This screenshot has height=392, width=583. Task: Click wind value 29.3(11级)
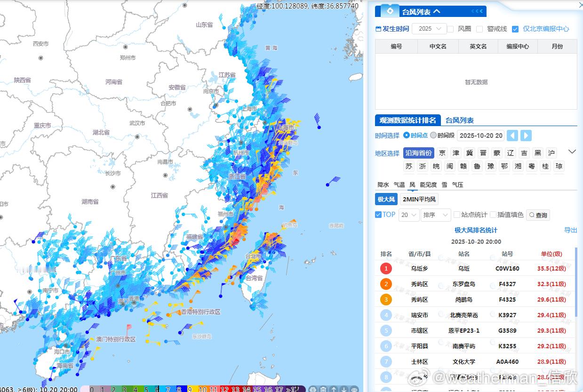[x=551, y=331]
